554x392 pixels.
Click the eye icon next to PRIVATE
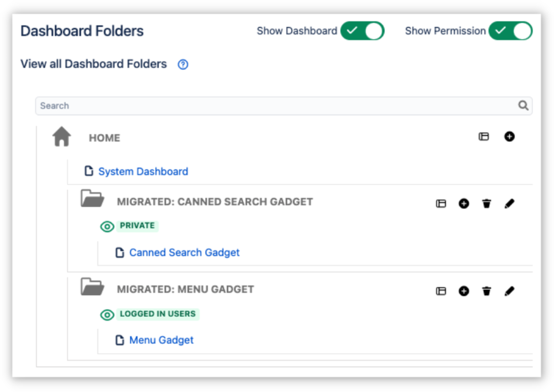pos(107,226)
